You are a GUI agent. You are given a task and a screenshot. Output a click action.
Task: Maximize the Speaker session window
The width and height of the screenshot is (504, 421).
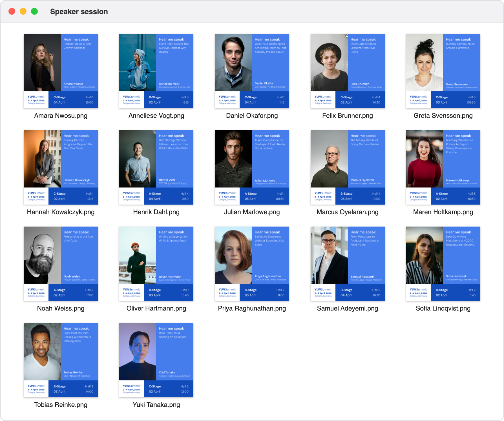pos(34,11)
